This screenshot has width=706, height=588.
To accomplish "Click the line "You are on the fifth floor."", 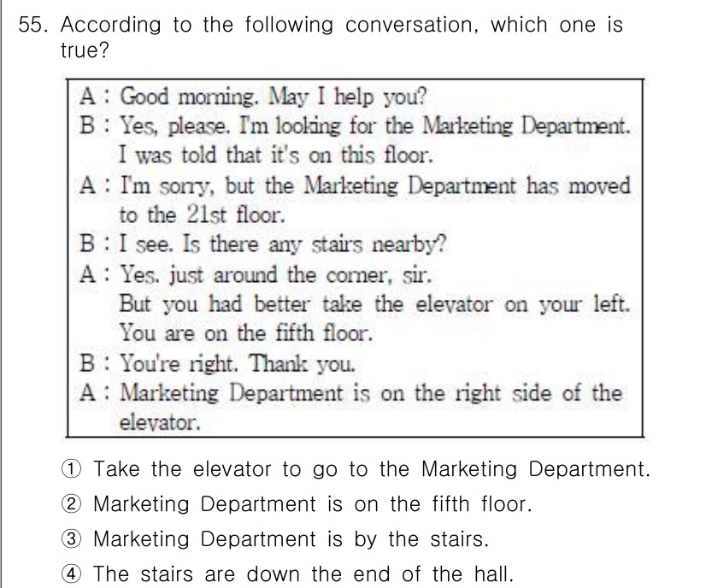I will coord(247,332).
